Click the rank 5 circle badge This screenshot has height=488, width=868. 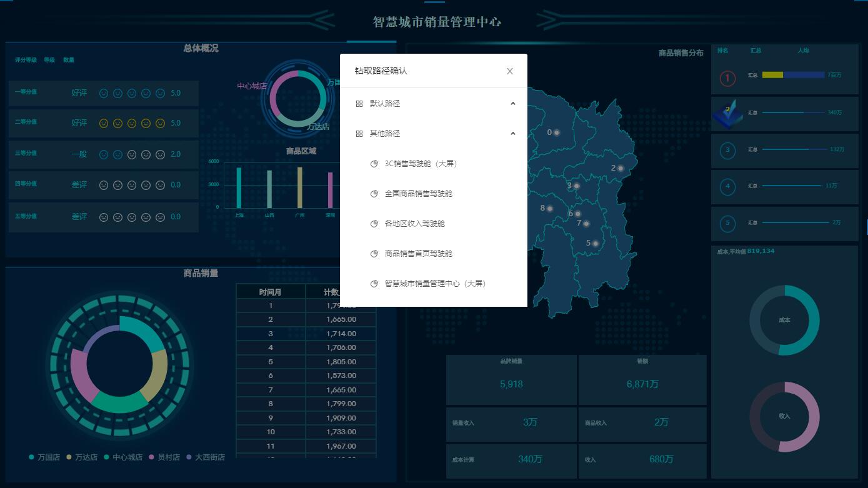(727, 223)
